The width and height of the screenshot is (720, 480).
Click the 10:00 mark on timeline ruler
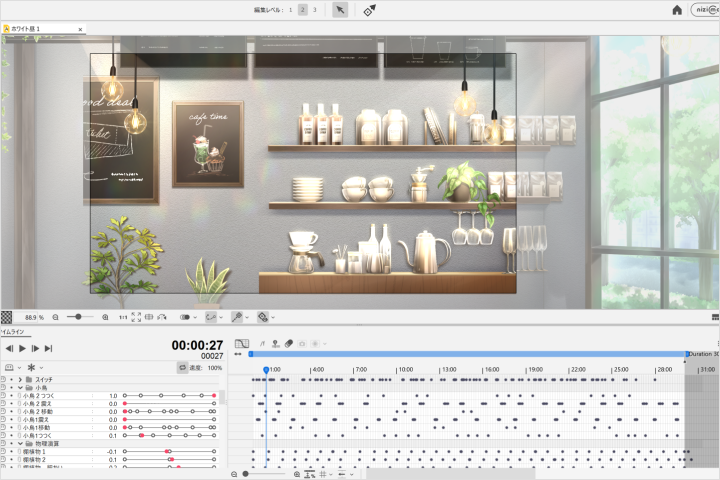[x=405, y=369]
